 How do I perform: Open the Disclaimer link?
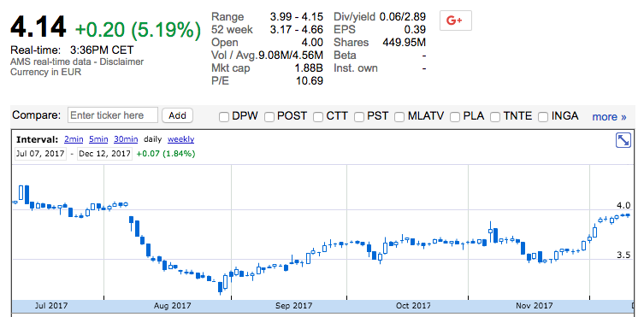[x=121, y=62]
